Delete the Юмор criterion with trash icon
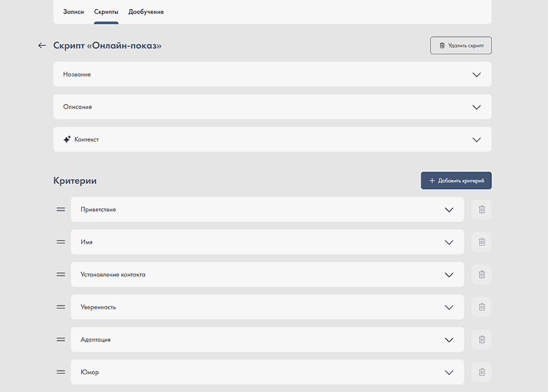The width and height of the screenshot is (548, 392). 481,372
